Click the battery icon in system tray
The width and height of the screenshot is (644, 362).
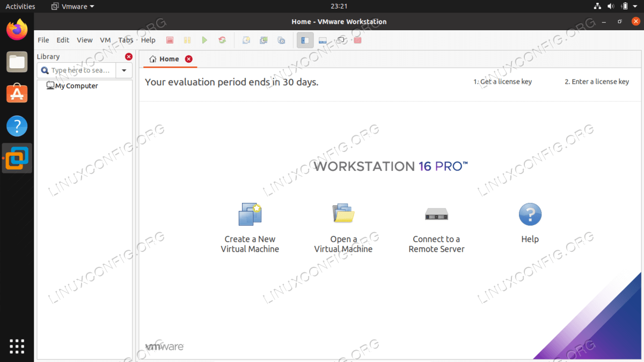coord(625,6)
